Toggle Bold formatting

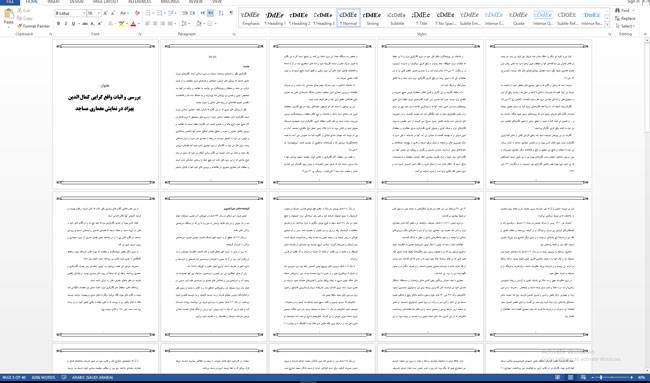coord(58,24)
